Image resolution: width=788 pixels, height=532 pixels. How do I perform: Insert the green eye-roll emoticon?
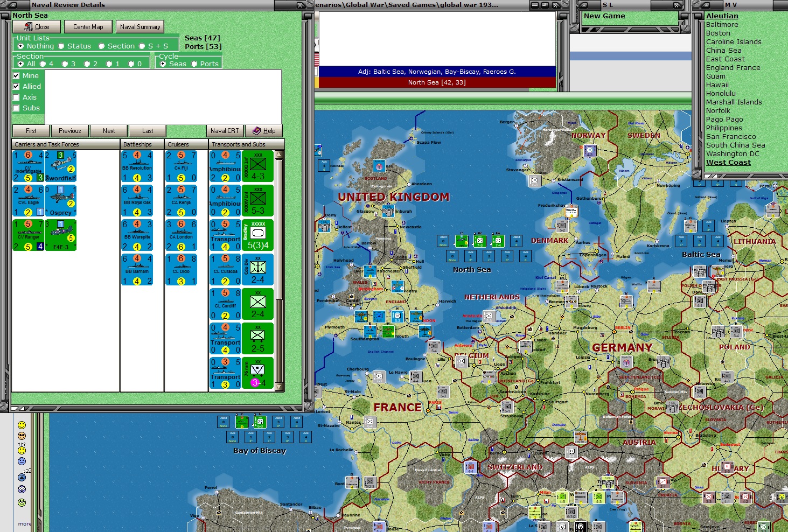click(x=22, y=502)
